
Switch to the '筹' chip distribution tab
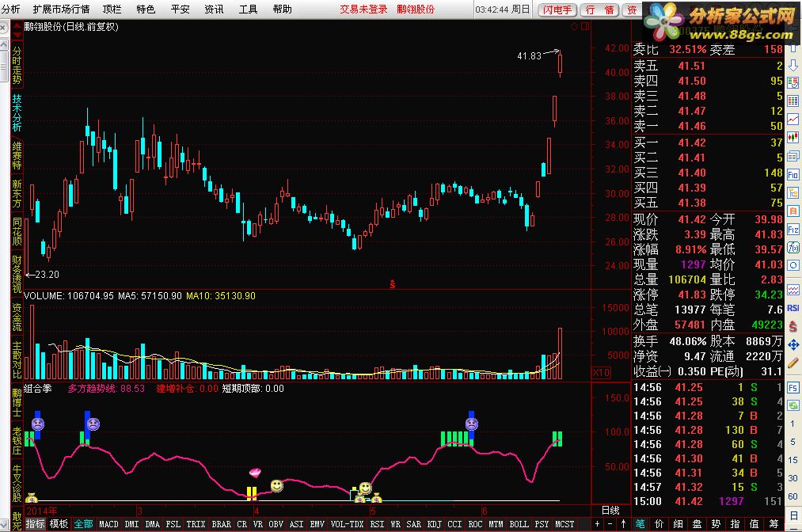(x=773, y=524)
